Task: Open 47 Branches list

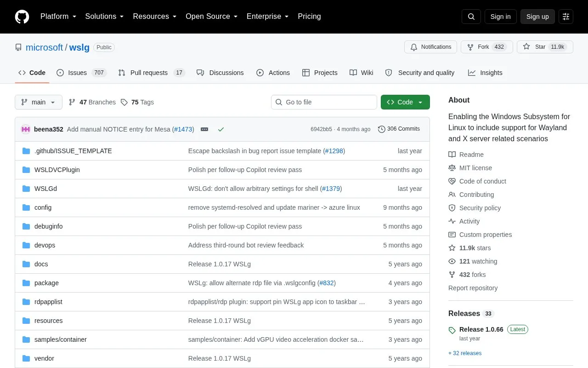Action: [x=92, y=102]
